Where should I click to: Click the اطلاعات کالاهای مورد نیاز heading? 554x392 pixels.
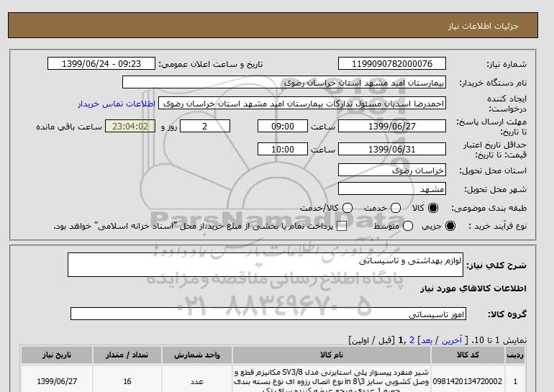(473, 288)
